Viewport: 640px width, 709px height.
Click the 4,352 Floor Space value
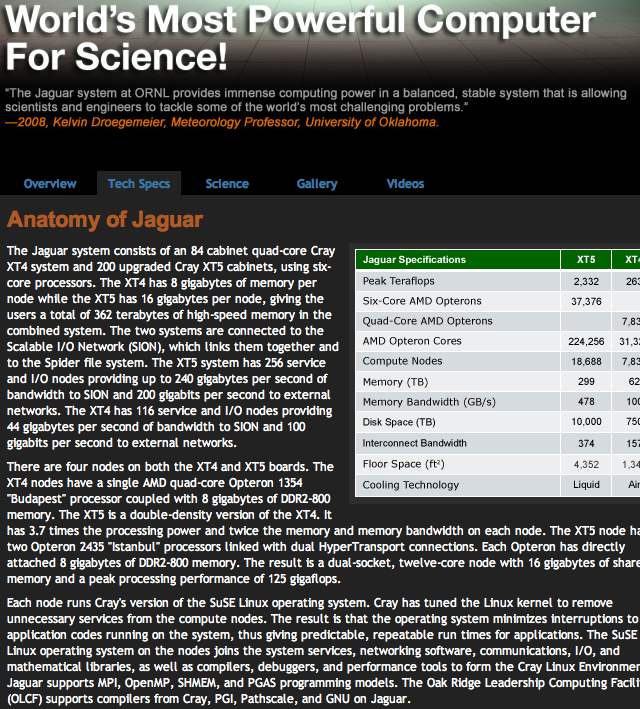pyautogui.click(x=586, y=464)
